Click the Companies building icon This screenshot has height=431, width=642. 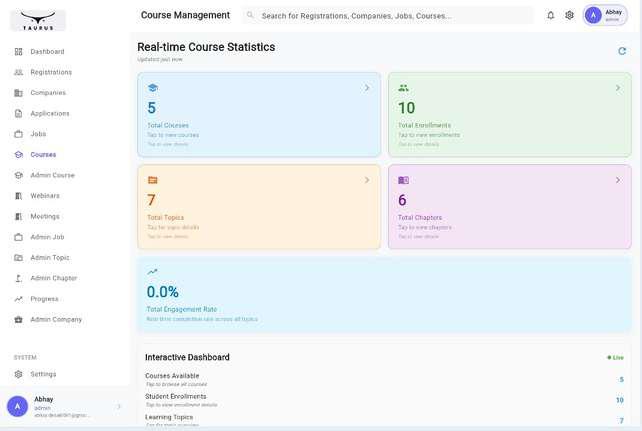(x=18, y=93)
